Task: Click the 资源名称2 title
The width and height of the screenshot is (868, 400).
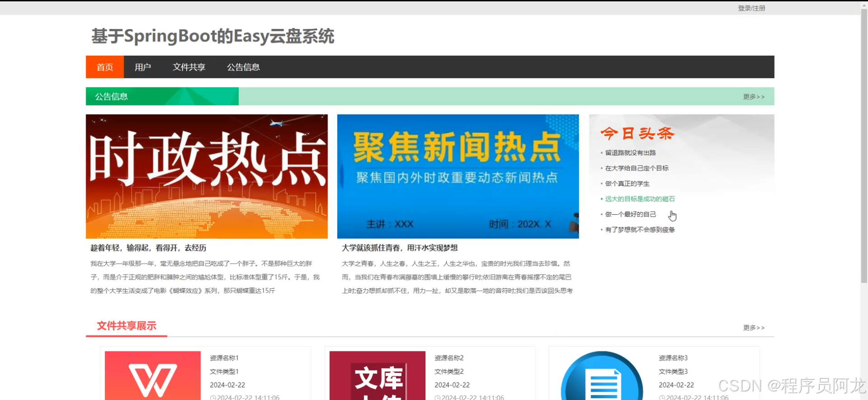Action: pyautogui.click(x=449, y=358)
